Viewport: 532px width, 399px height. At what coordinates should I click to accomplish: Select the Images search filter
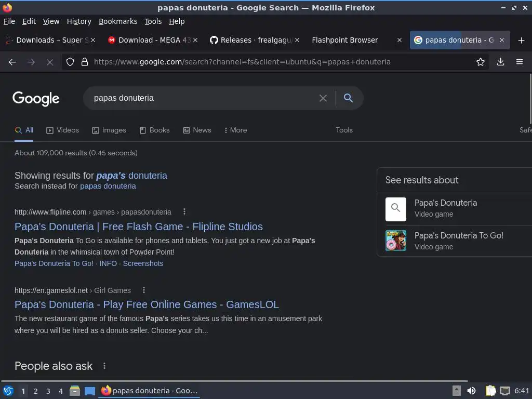click(109, 130)
